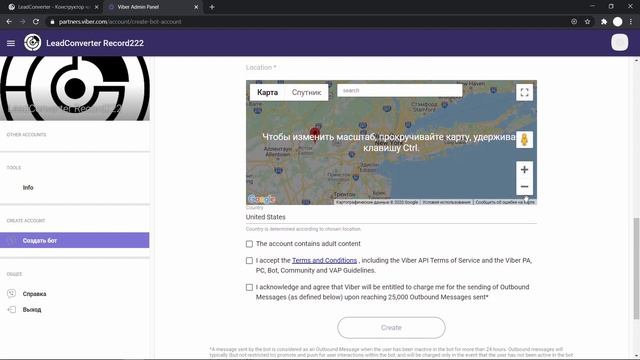
Task: Switch to the LeadConverter browser tab
Action: pos(52,7)
